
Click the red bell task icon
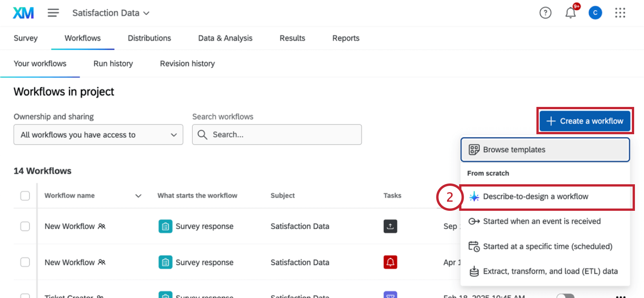click(x=390, y=262)
